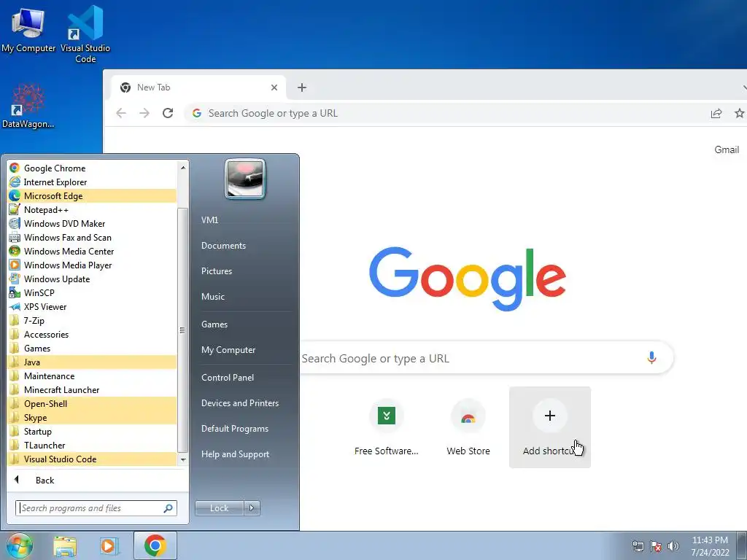Click the programs list scrollbar down arrow
This screenshot has height=560, width=747.
click(x=183, y=459)
